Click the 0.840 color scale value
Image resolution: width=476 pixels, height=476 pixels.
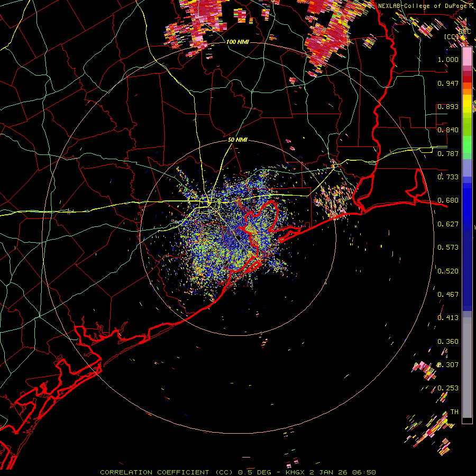pyautogui.click(x=448, y=130)
